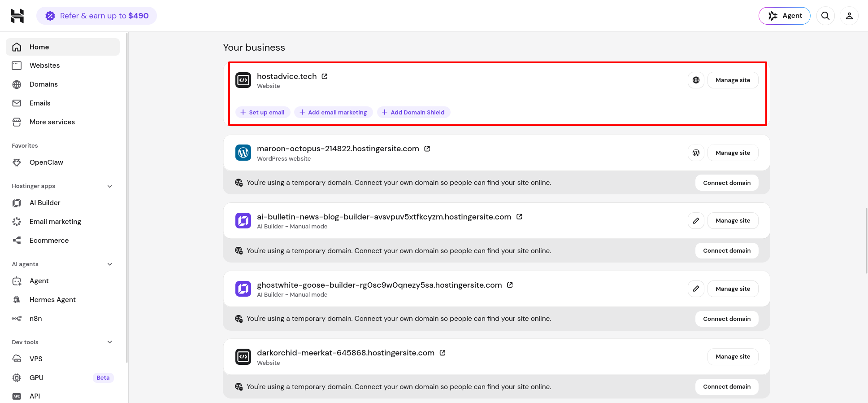Open the Refer & earn up to $490 offer
The height and width of the screenshot is (403, 868).
pos(97,16)
